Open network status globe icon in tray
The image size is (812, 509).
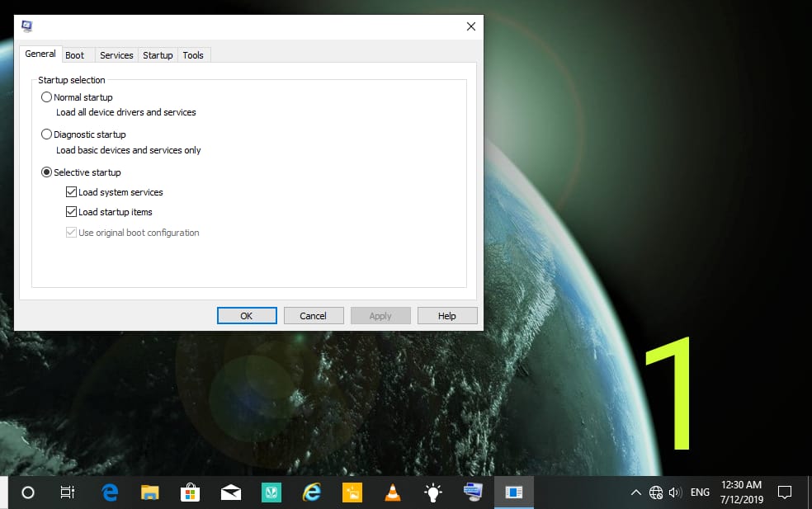pos(655,493)
